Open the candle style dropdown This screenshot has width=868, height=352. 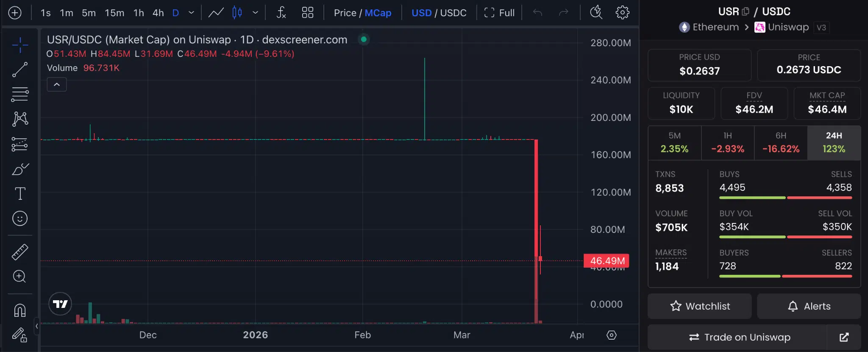[256, 13]
